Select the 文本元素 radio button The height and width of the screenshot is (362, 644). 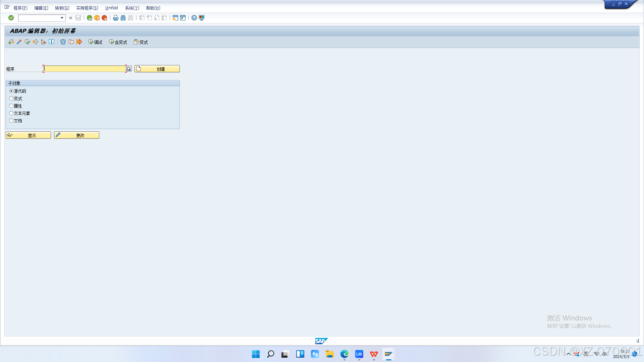point(11,113)
